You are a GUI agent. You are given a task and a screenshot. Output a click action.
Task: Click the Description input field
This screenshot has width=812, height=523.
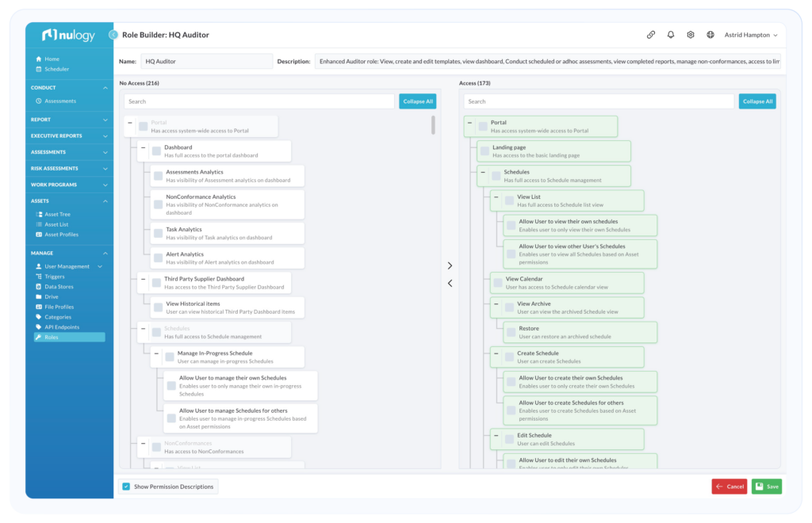click(x=547, y=61)
